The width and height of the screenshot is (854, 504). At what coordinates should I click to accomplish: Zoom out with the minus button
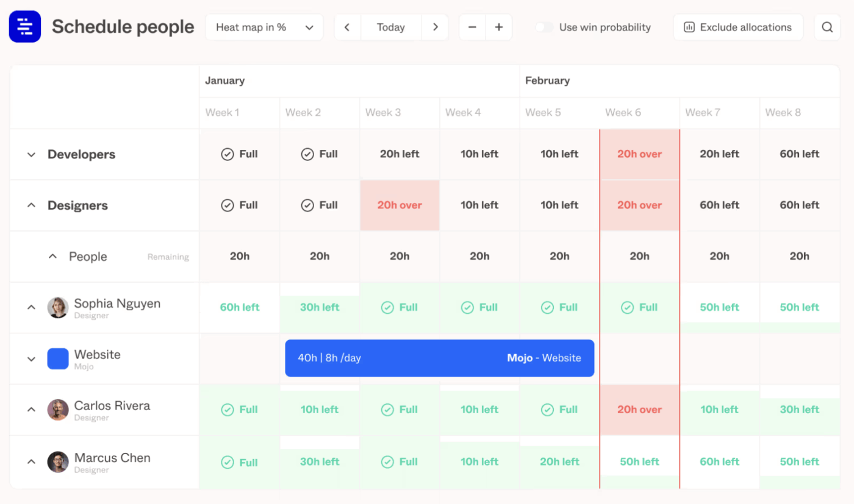click(472, 27)
